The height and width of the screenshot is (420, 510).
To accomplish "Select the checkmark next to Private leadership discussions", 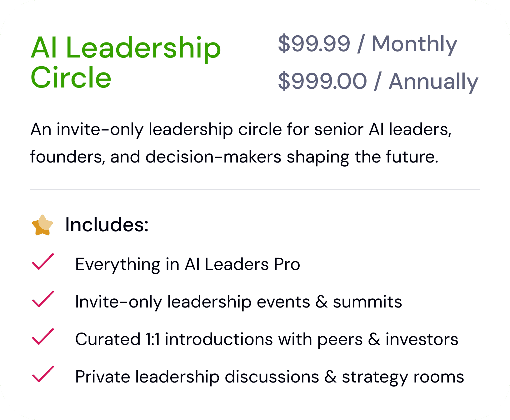I will (43, 374).
